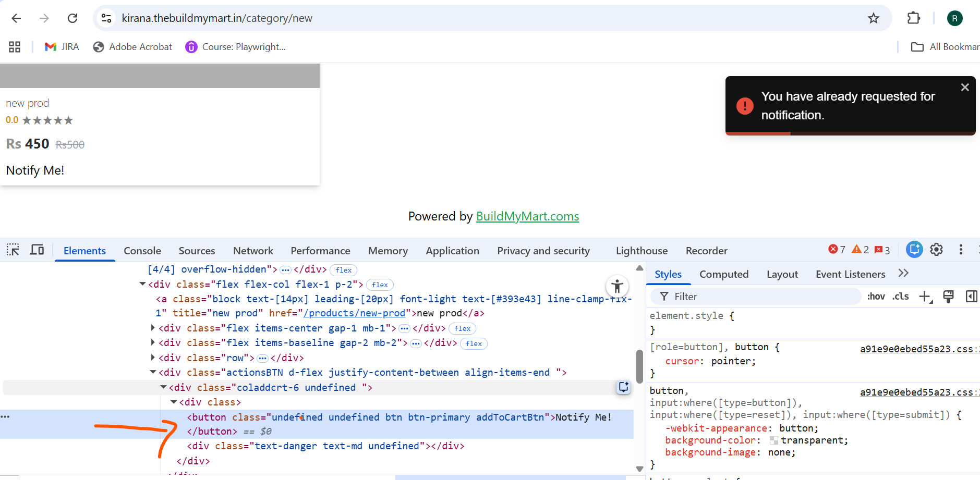Open the Adobe Acrobat bookmark
Screen dimensions: 980x480
(x=132, y=47)
